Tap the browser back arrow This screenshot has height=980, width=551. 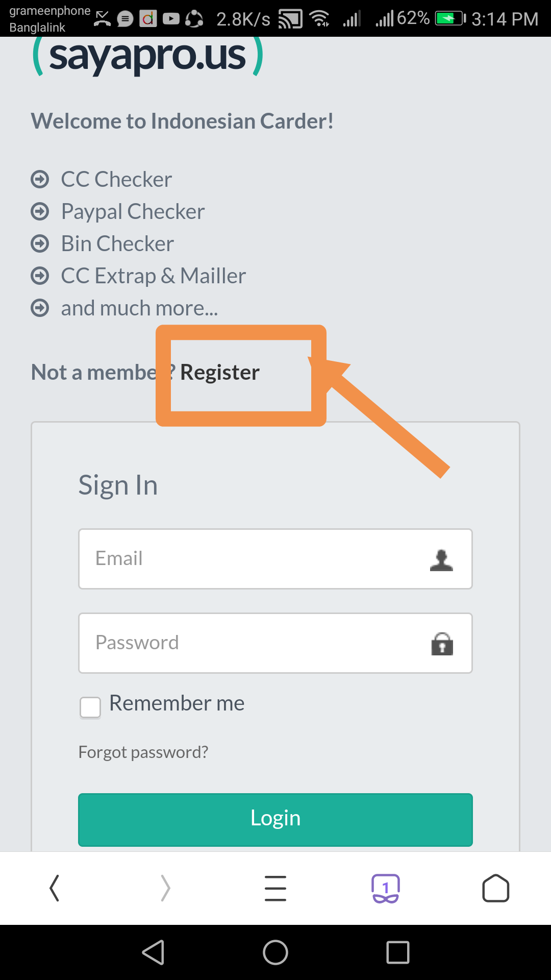coord(55,888)
